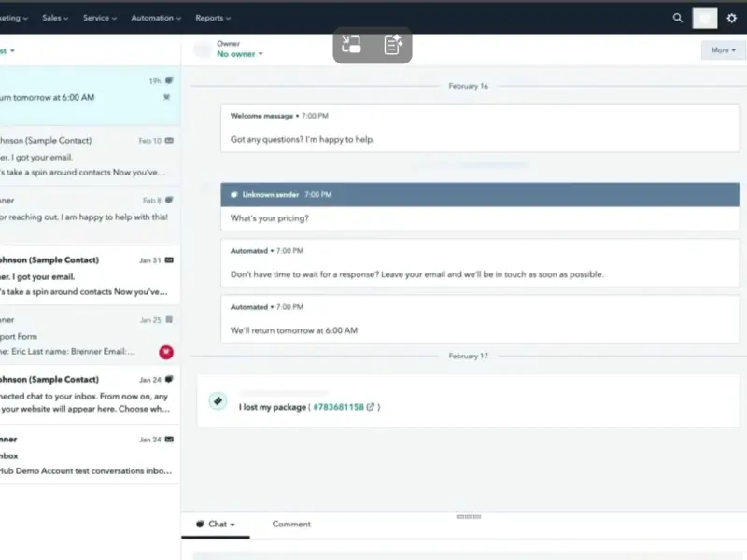The image size is (747, 560).
Task: Click the AI notes sparkle overlay icon
Action: coord(393,45)
